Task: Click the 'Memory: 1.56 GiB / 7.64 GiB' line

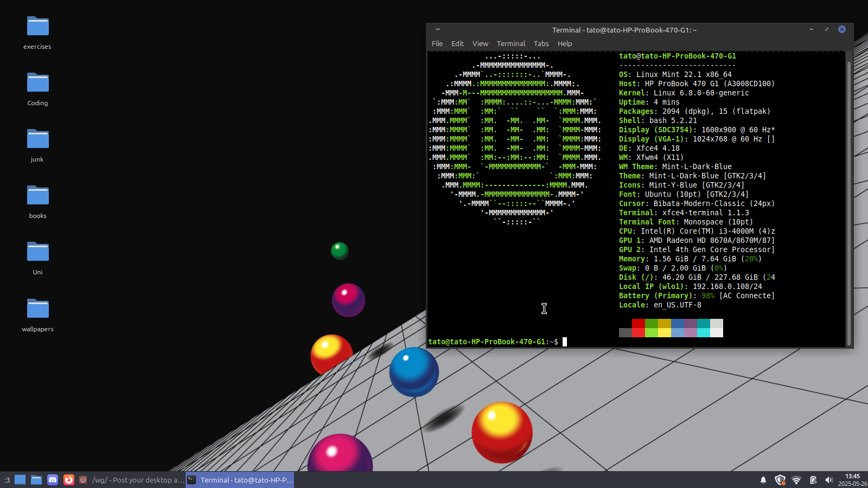Action: (x=691, y=259)
